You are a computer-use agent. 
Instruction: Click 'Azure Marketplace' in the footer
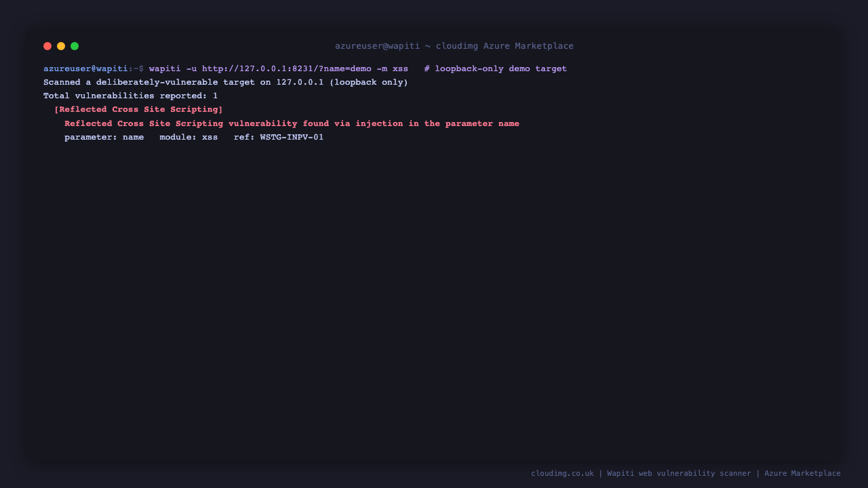(802, 473)
